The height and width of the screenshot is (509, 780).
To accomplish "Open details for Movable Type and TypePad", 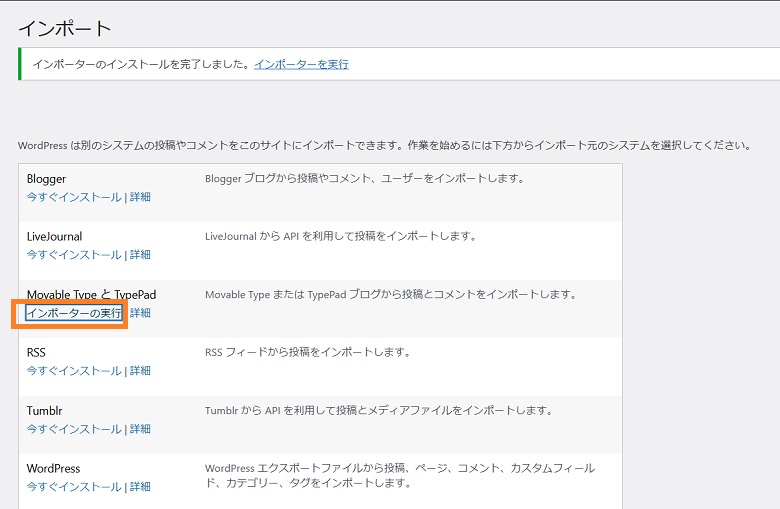I will click(x=140, y=313).
